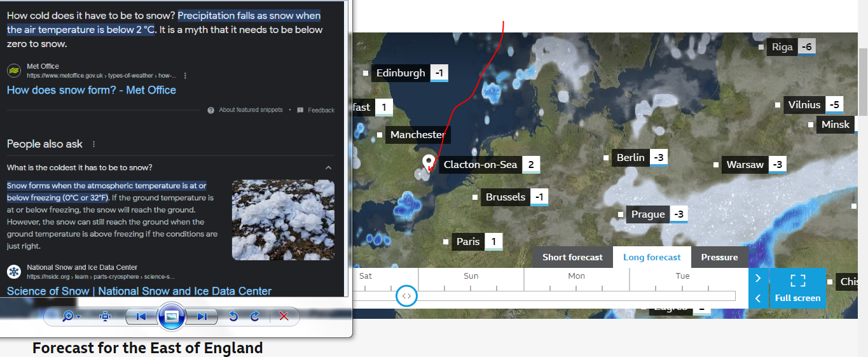
Task: Click the Sat day on timeline
Action: tap(366, 276)
